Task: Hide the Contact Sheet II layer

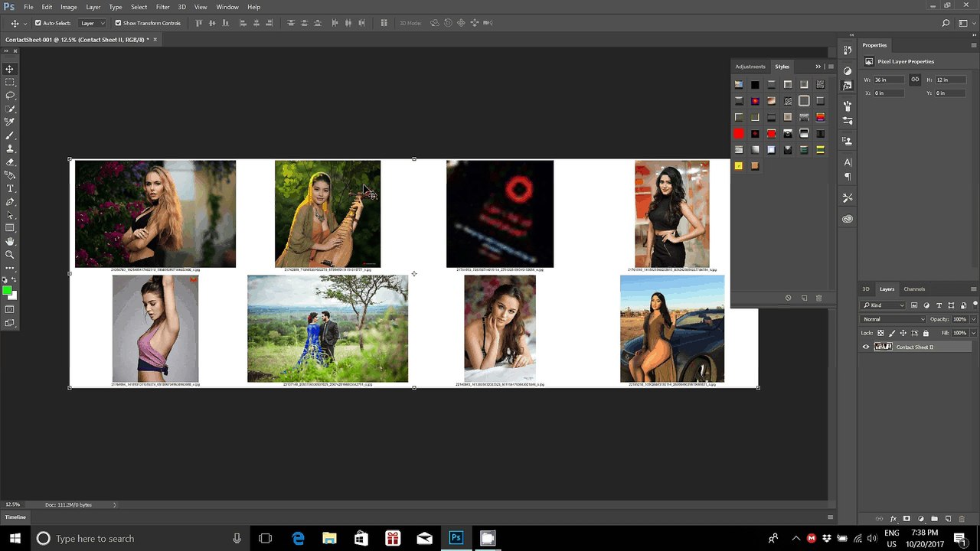Action: [866, 347]
